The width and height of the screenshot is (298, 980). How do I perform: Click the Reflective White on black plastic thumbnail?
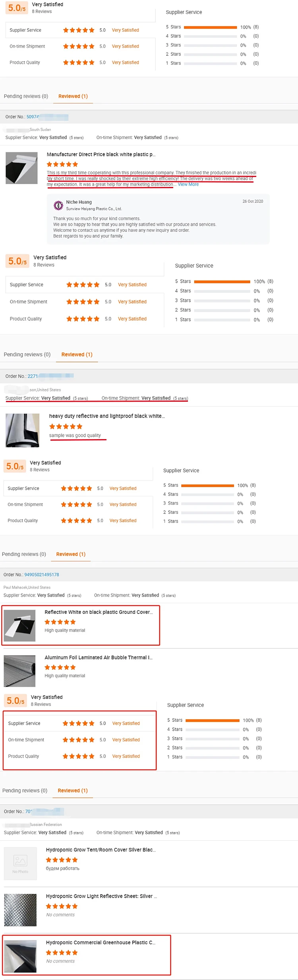tap(19, 626)
